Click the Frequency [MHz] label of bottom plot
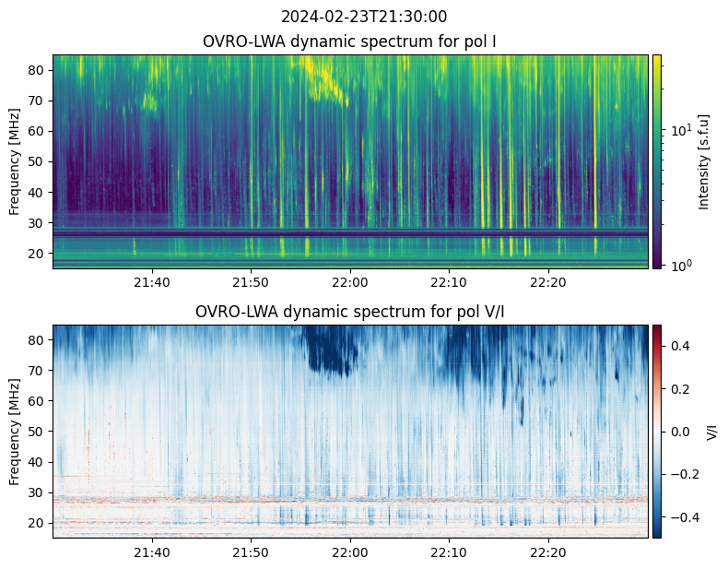 (x=15, y=432)
